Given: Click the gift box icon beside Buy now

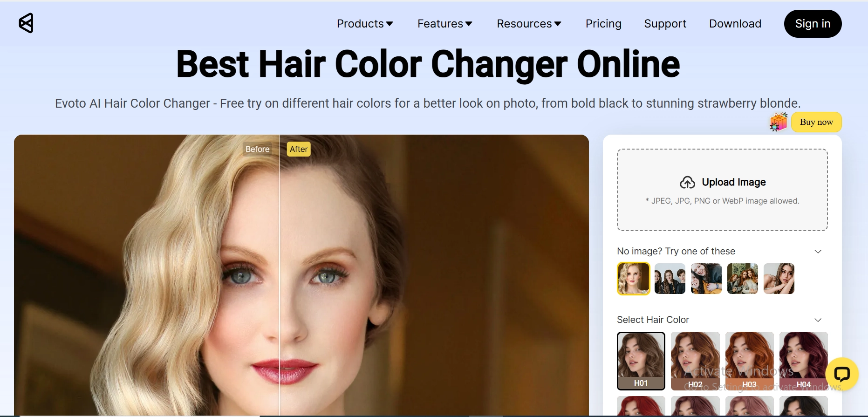Looking at the screenshot, I should tap(779, 122).
